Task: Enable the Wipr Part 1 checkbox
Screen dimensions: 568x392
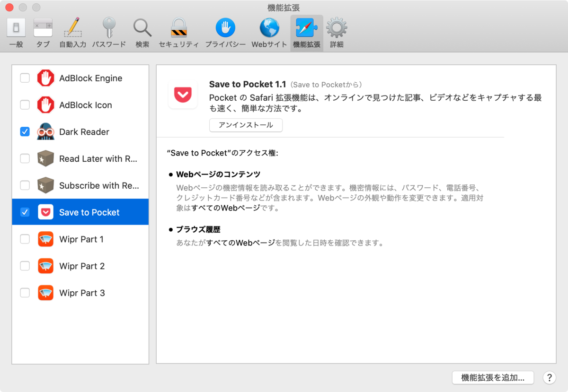Action: (25, 239)
